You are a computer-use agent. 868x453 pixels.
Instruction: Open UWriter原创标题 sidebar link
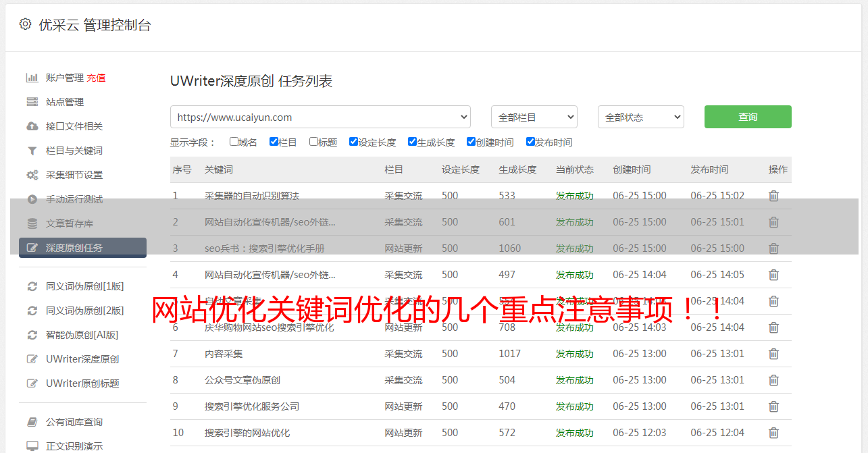click(82, 383)
